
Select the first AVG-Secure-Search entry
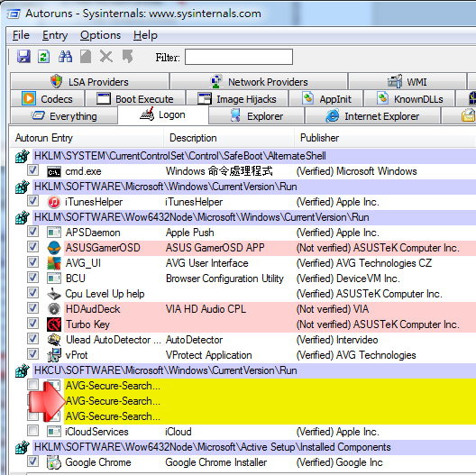[x=113, y=386]
